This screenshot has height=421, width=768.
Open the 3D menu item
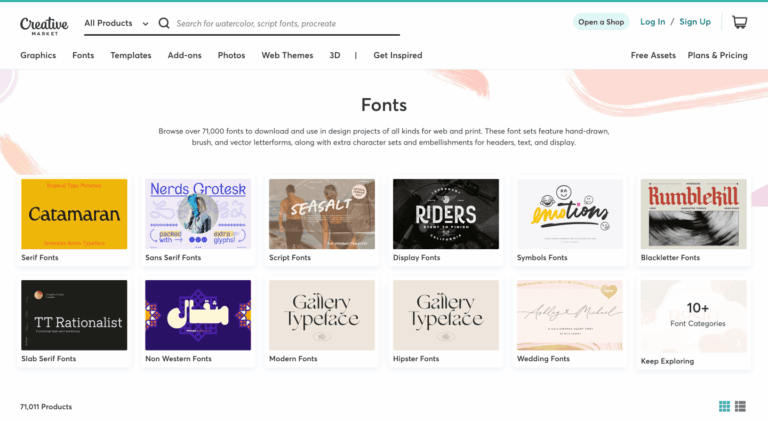coord(335,55)
